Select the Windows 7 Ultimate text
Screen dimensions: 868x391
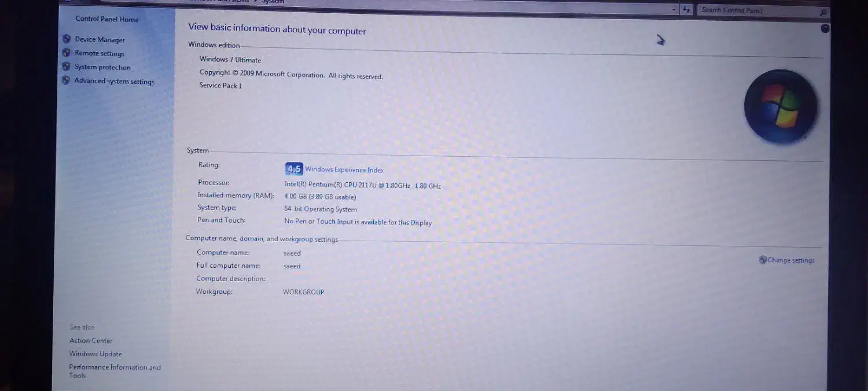click(x=230, y=60)
